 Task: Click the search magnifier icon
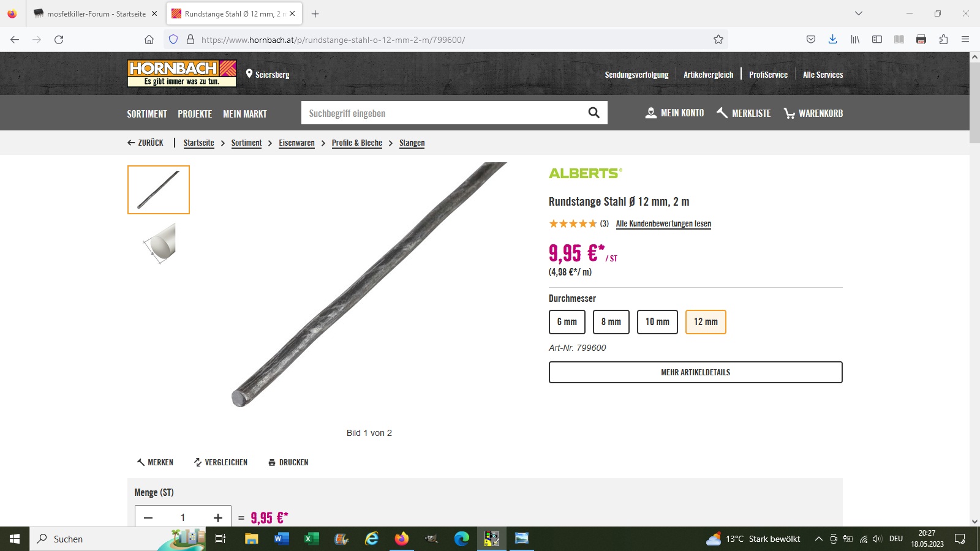click(594, 113)
